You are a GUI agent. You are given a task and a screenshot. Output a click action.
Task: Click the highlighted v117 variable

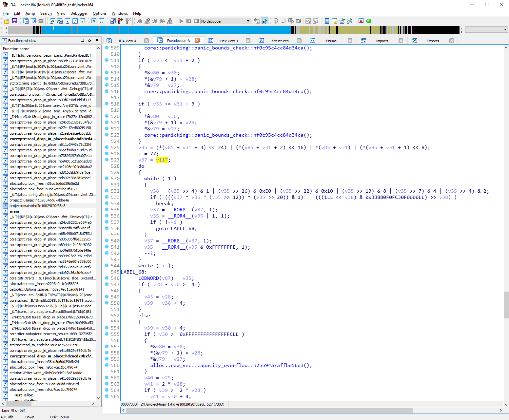pyautogui.click(x=162, y=160)
